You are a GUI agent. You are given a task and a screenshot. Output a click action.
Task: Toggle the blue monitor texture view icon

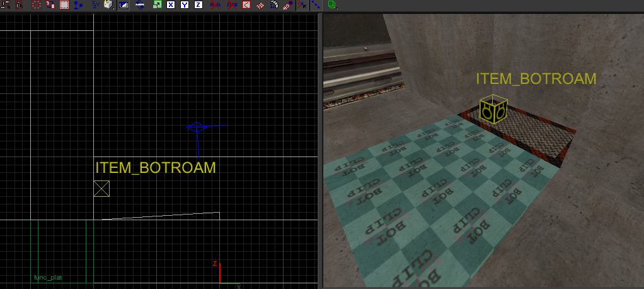124,5
